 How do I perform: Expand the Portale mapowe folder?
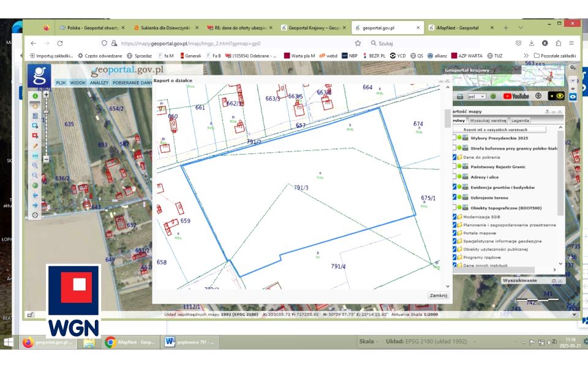pyautogui.click(x=459, y=233)
